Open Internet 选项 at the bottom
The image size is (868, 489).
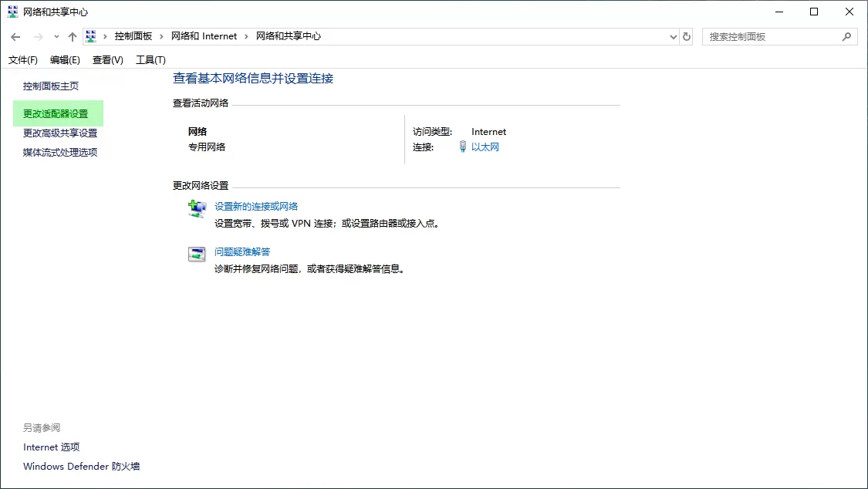tap(52, 447)
